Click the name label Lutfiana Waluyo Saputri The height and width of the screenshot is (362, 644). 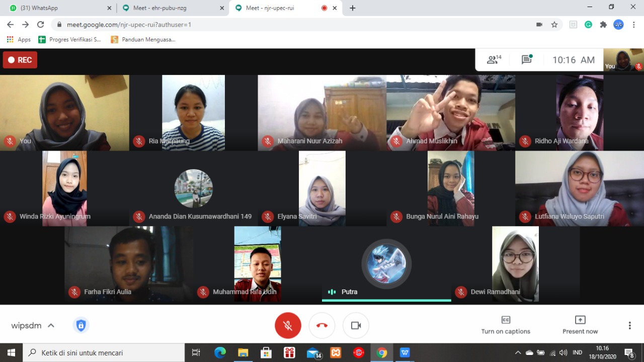[x=569, y=216]
